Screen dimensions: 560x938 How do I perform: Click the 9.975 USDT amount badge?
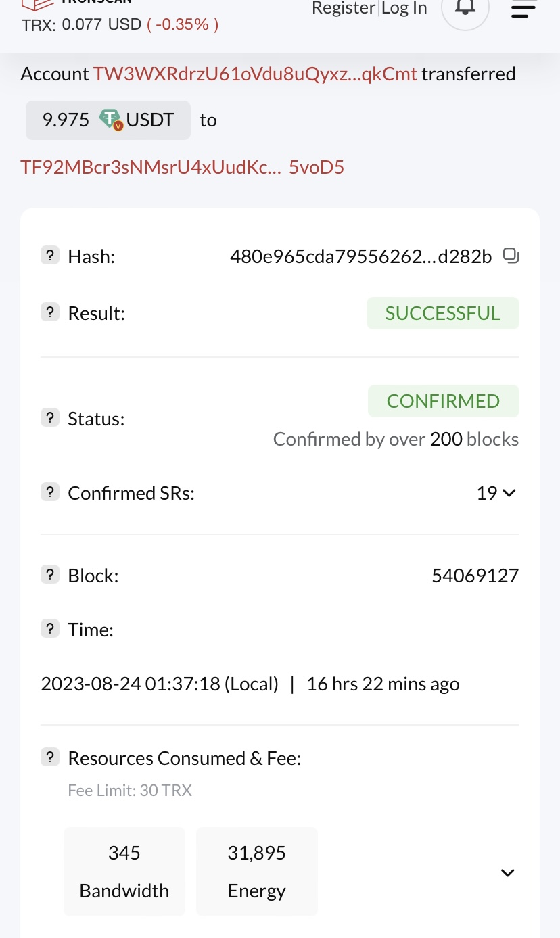click(x=108, y=120)
